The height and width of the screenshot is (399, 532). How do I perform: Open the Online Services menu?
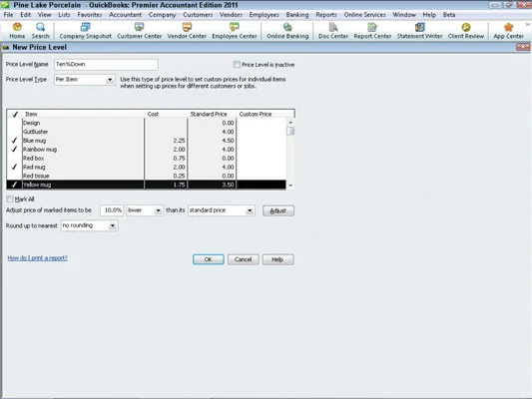click(364, 15)
